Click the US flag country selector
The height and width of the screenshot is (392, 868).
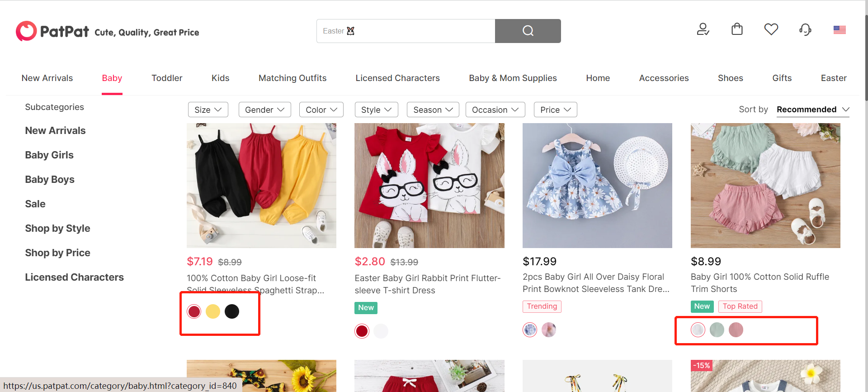pyautogui.click(x=840, y=30)
